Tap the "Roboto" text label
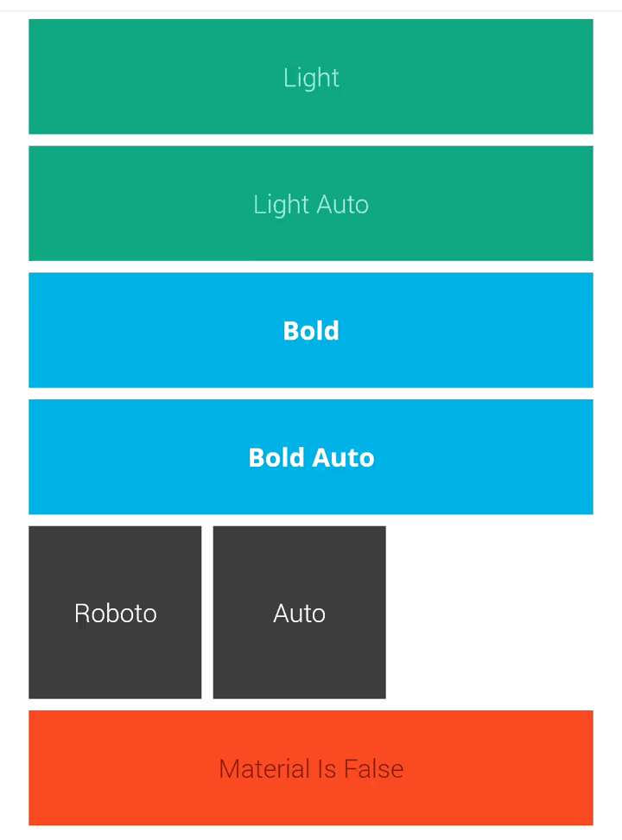 [116, 614]
